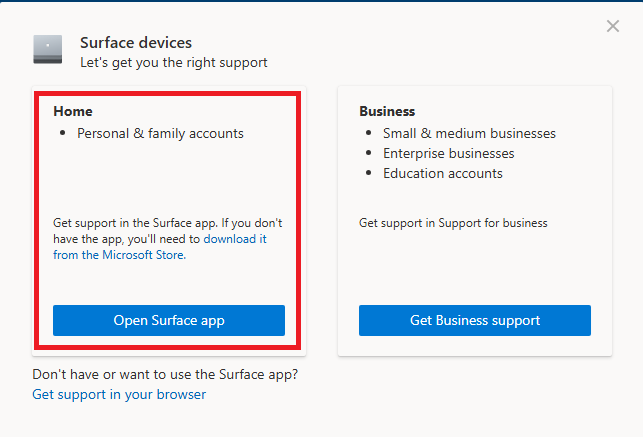This screenshot has height=437, width=643.
Task: Click the Small & medium businesses bullet
Action: click(469, 133)
